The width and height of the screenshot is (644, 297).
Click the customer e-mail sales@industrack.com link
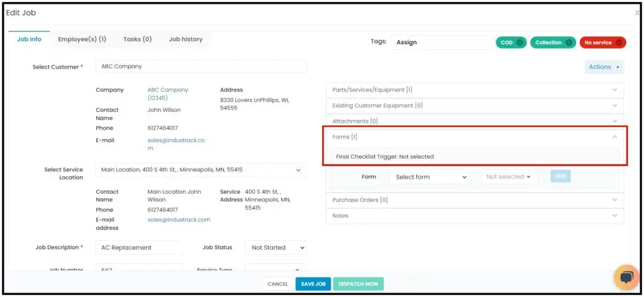coord(176,144)
